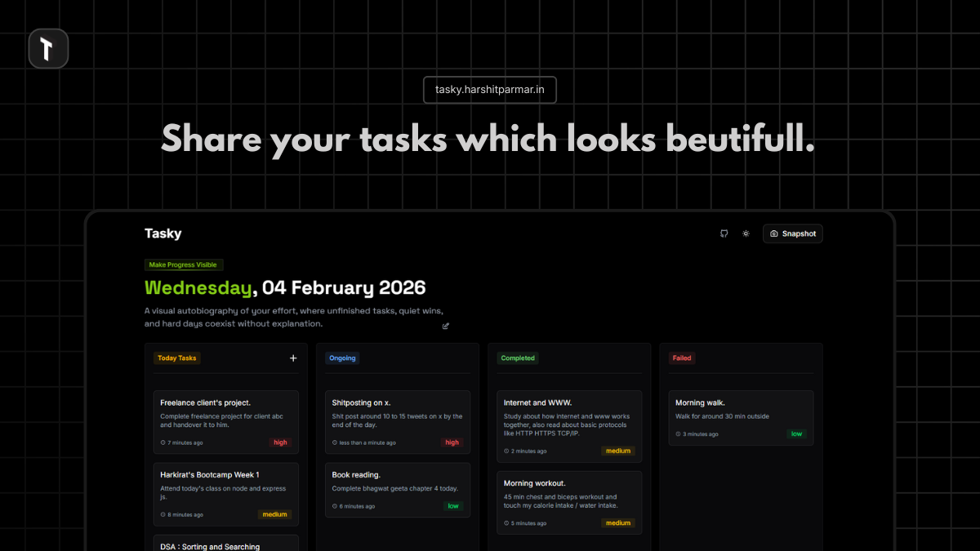Image resolution: width=980 pixels, height=551 pixels.
Task: Click medium tag on Internet and WWW card
Action: click(x=618, y=451)
